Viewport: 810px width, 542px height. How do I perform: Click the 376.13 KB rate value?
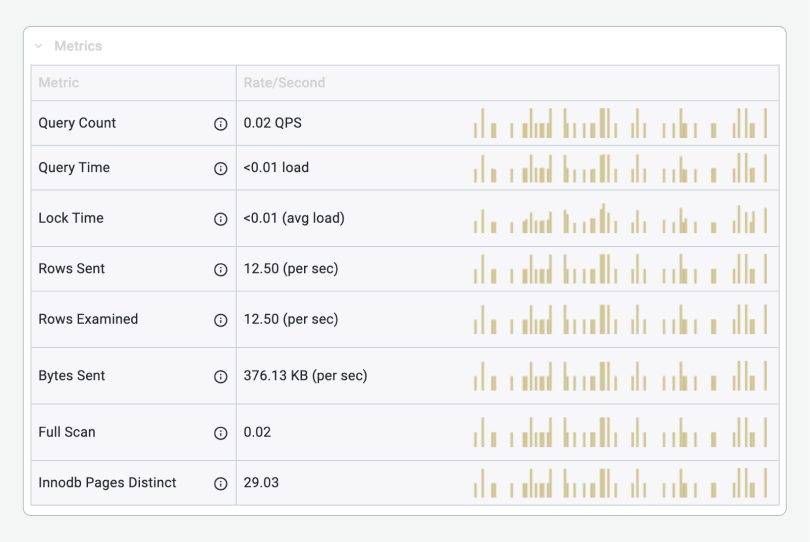(x=305, y=376)
